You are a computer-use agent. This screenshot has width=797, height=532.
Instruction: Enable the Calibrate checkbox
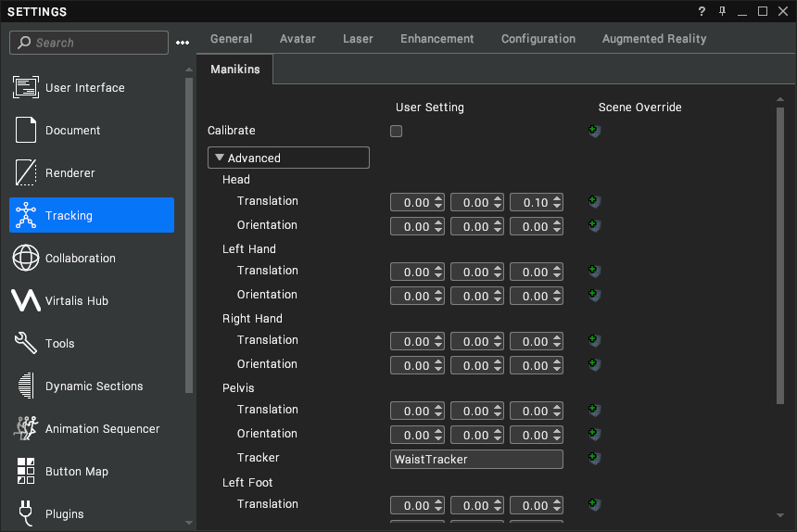(397, 132)
